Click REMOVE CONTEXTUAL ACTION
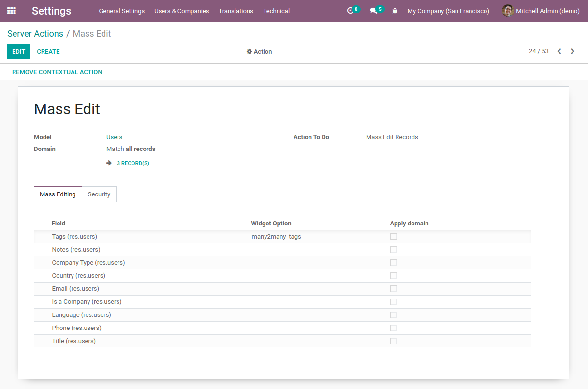Viewport: 588px width, 389px height. (x=57, y=72)
